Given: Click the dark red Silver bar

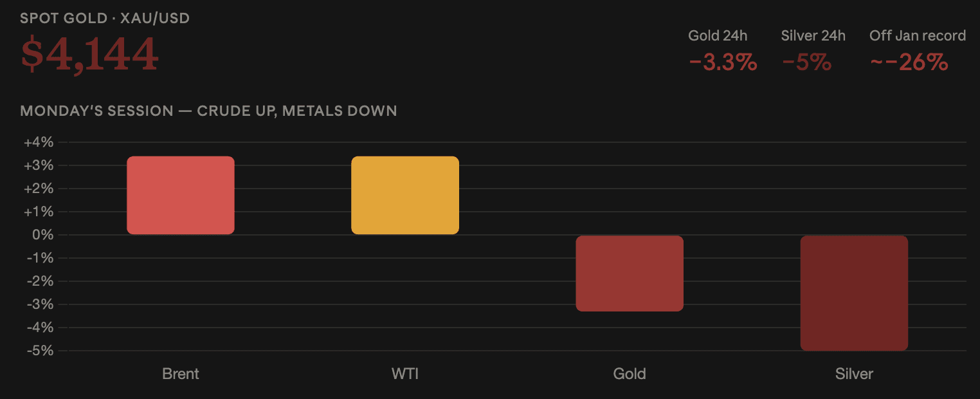Looking at the screenshot, I should coord(854,293).
